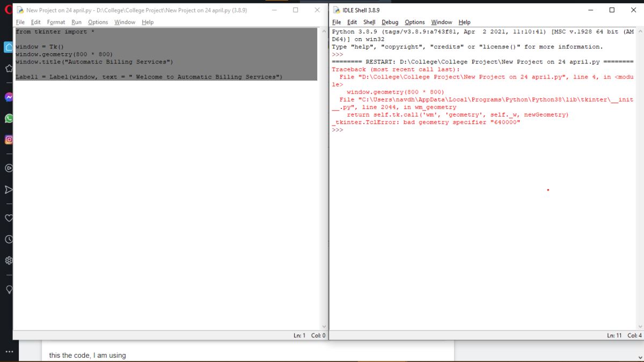Click editor scrollbar down arrow
The height and width of the screenshot is (362, 644).
[323, 326]
